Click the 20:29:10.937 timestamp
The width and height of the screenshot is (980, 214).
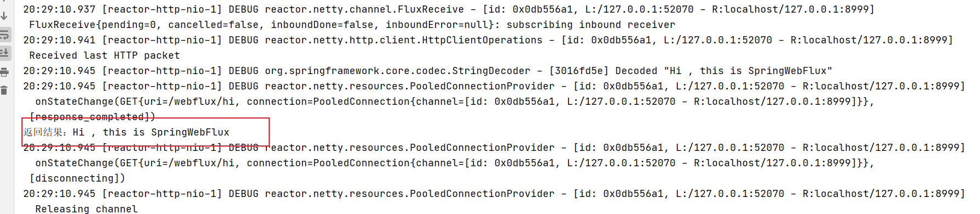[x=59, y=9]
